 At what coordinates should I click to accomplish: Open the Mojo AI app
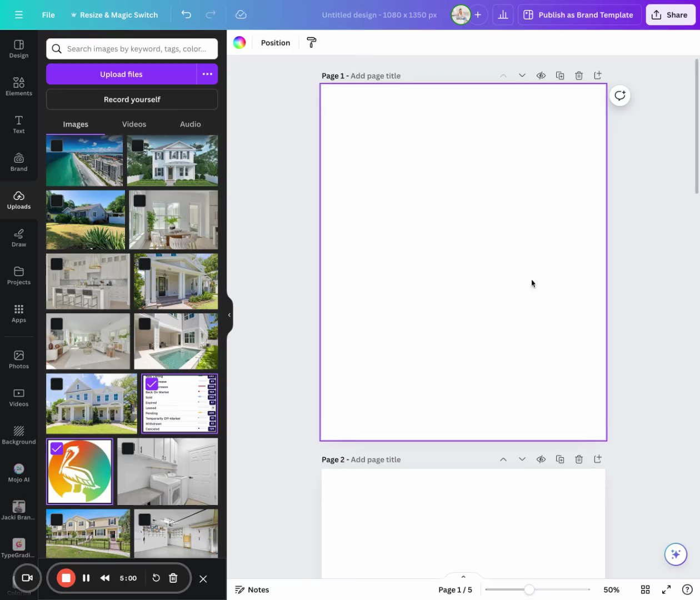coord(19,473)
